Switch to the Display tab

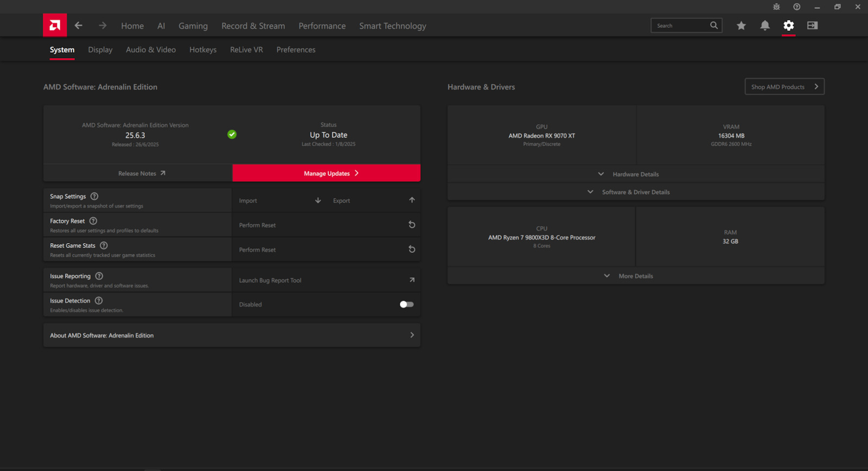[x=100, y=50]
